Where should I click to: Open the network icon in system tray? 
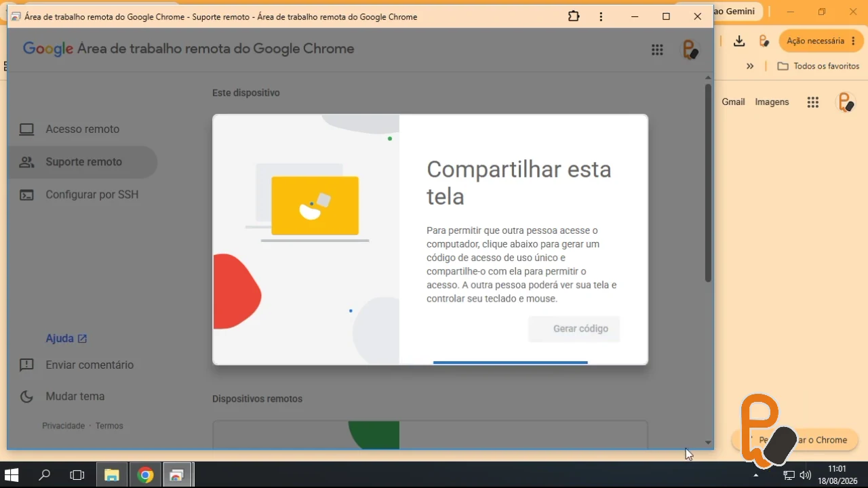tap(789, 475)
